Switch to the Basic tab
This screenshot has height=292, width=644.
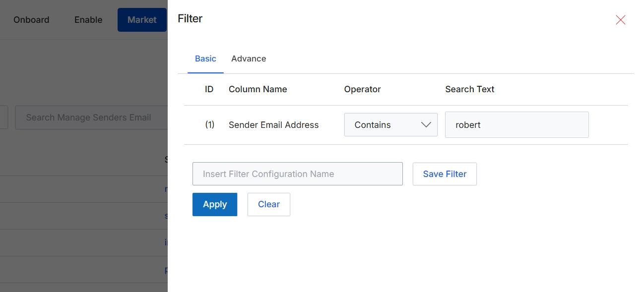click(205, 58)
